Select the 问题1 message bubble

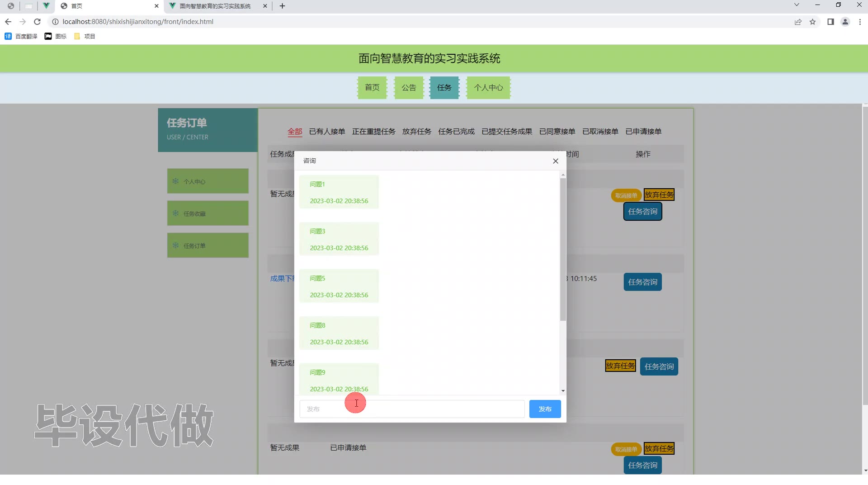(339, 192)
